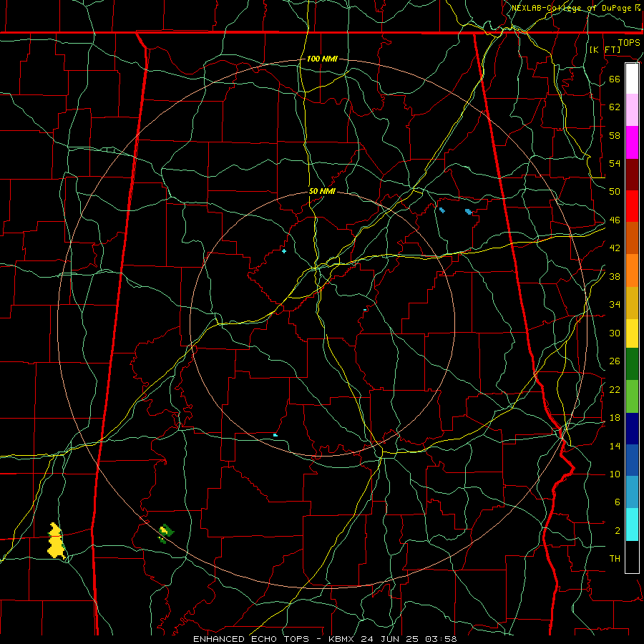Viewport: 644px width, 644px height.
Task: Click the TOPS legend title
Action: pos(629,43)
